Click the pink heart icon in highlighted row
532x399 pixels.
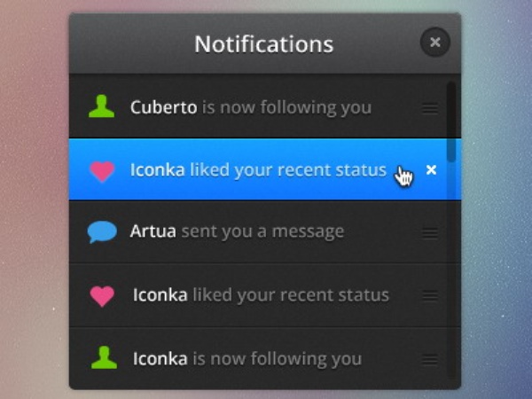102,170
